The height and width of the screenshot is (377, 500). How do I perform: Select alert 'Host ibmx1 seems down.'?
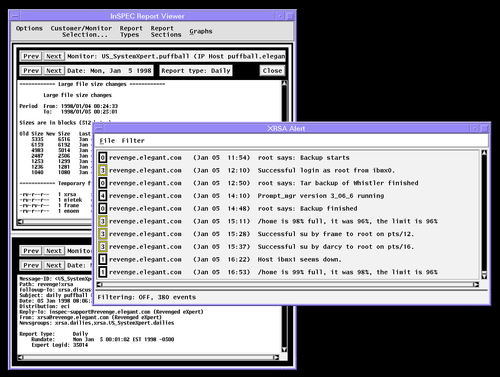pos(299,259)
